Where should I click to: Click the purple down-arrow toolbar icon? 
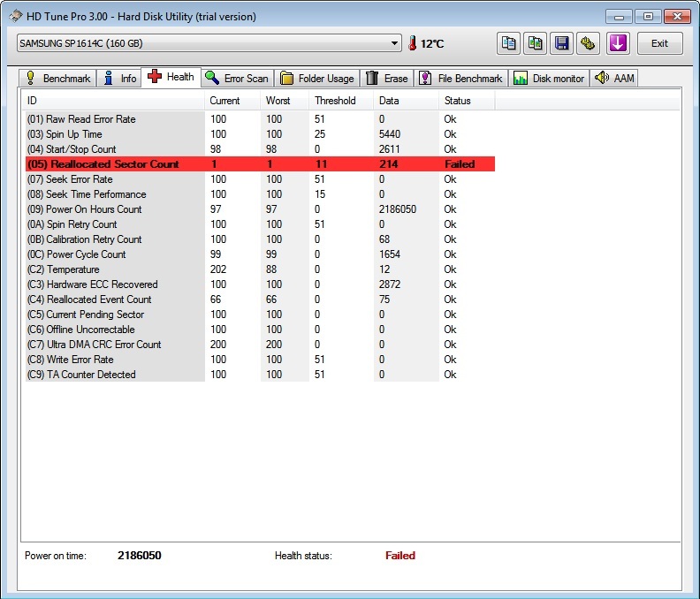tap(617, 43)
